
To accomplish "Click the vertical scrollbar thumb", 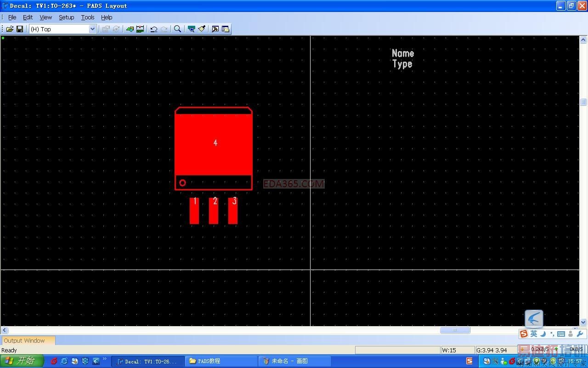I will tap(583, 102).
